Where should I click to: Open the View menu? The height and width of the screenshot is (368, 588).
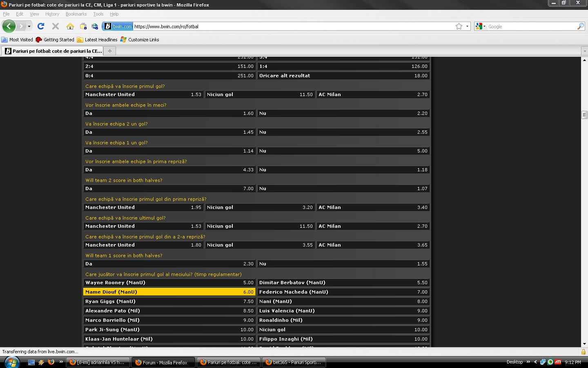pyautogui.click(x=34, y=14)
